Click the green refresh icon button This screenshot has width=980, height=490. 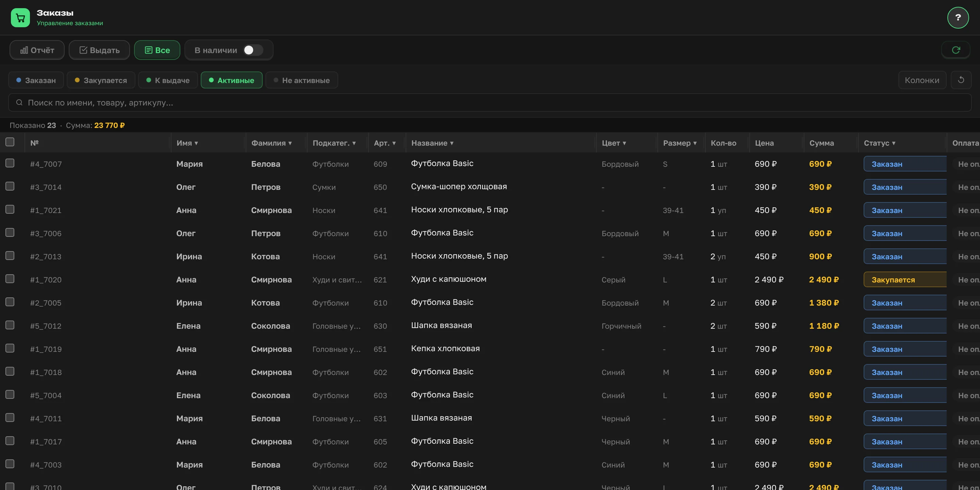pyautogui.click(x=955, y=50)
